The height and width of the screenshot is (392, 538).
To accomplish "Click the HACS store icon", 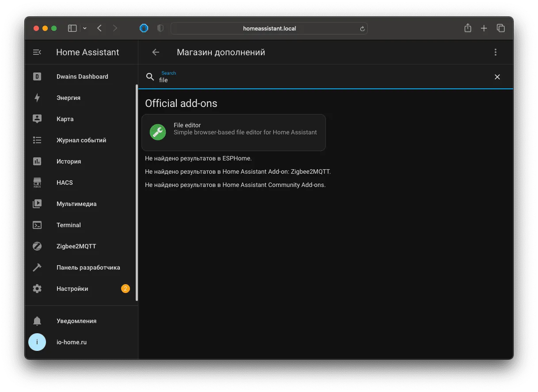I will tap(37, 183).
